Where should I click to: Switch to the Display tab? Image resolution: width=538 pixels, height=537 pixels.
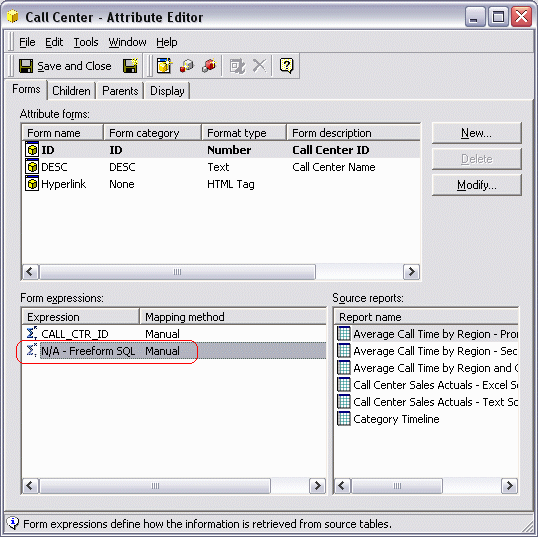167,91
